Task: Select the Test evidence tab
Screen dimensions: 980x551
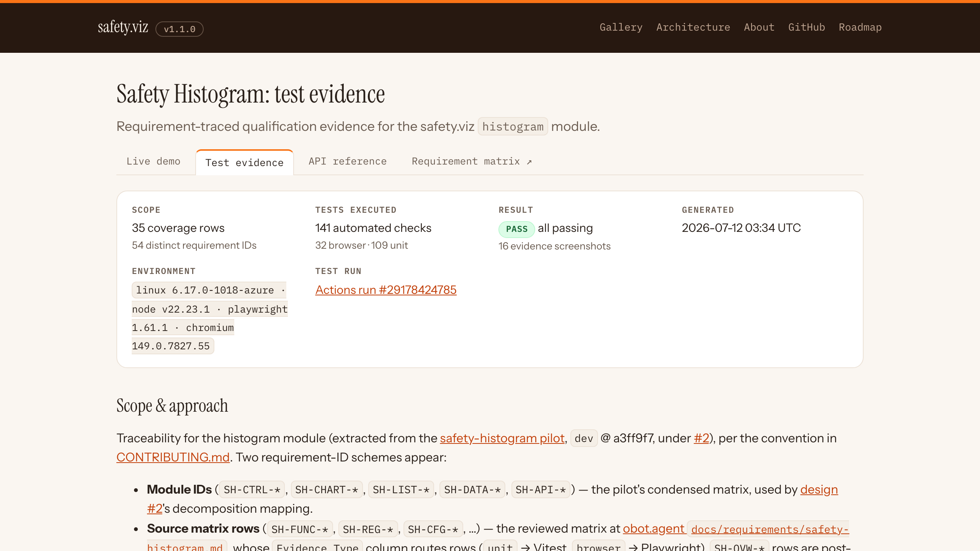Action: [x=245, y=163]
